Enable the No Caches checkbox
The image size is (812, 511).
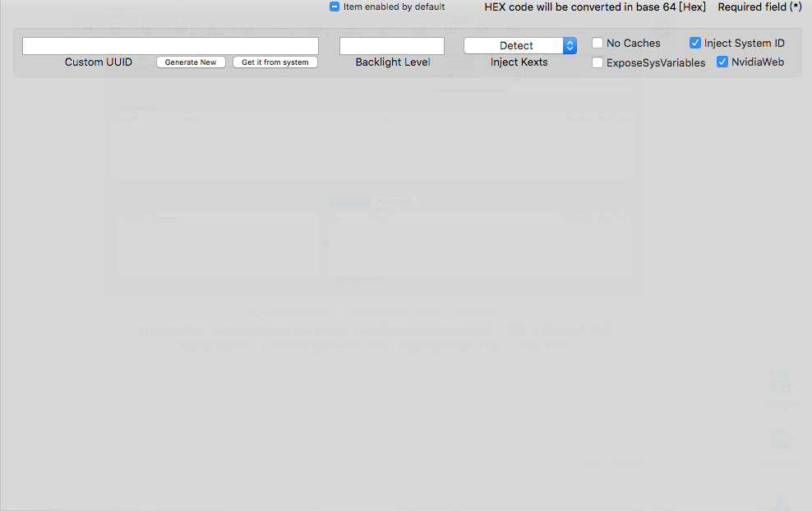tap(597, 43)
